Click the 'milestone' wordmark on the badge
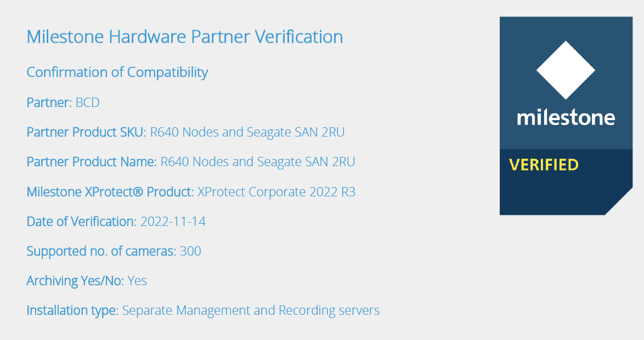Viewport: 644px width, 340px height. (566, 117)
